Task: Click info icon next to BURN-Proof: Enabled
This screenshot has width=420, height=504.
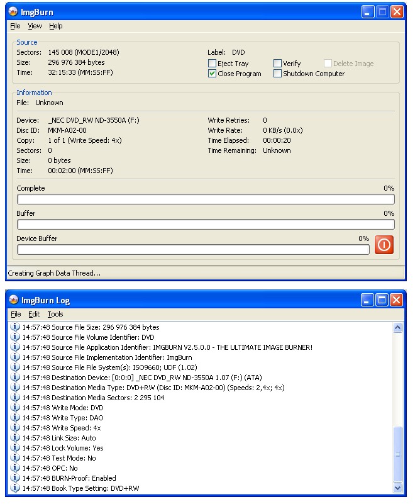Action: [x=16, y=478]
